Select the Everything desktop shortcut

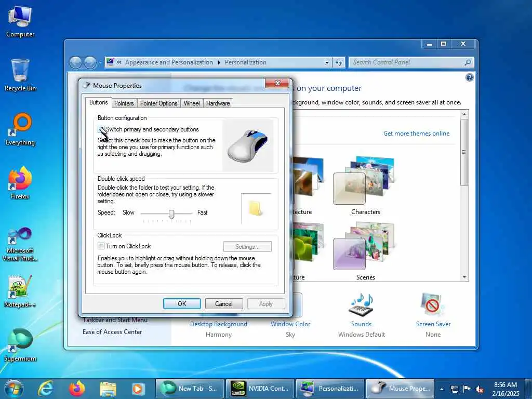[20, 129]
